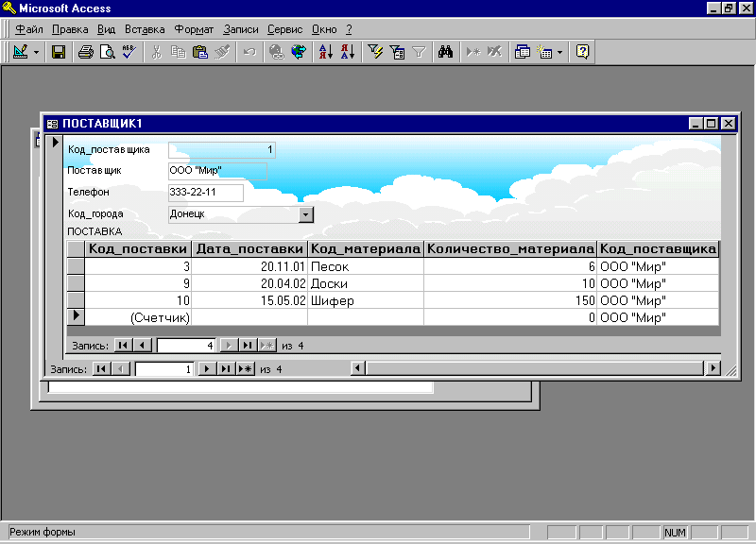
Task: Insert hyperlink toolbar icon
Action: pos(277,52)
